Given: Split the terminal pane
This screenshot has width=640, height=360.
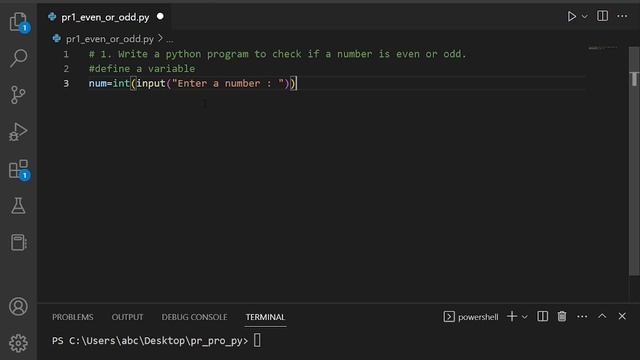Looking at the screenshot, I should tap(542, 316).
